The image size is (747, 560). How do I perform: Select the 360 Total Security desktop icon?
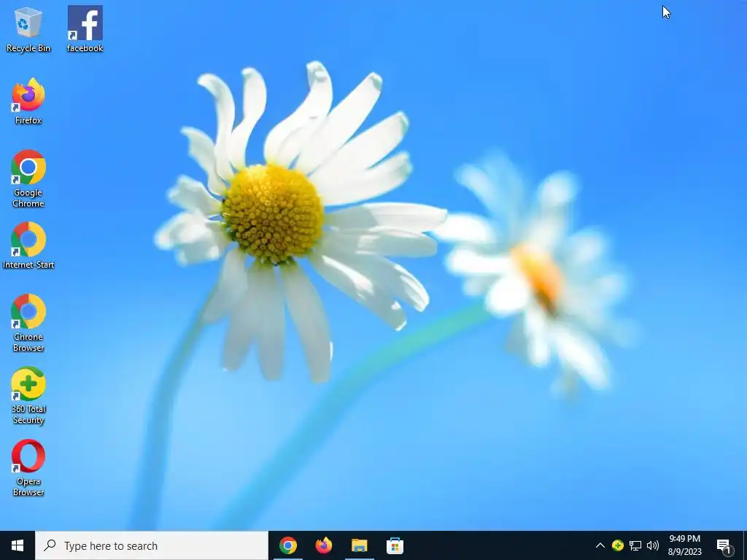[28, 395]
